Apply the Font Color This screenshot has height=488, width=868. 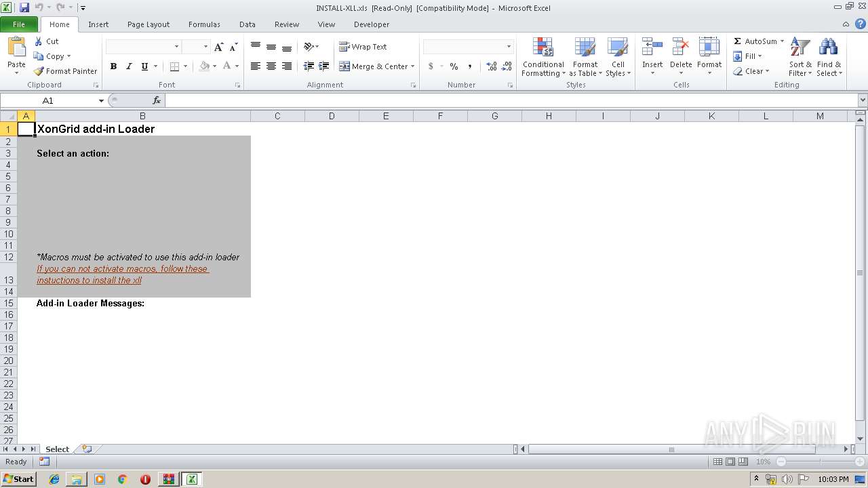[x=227, y=66]
